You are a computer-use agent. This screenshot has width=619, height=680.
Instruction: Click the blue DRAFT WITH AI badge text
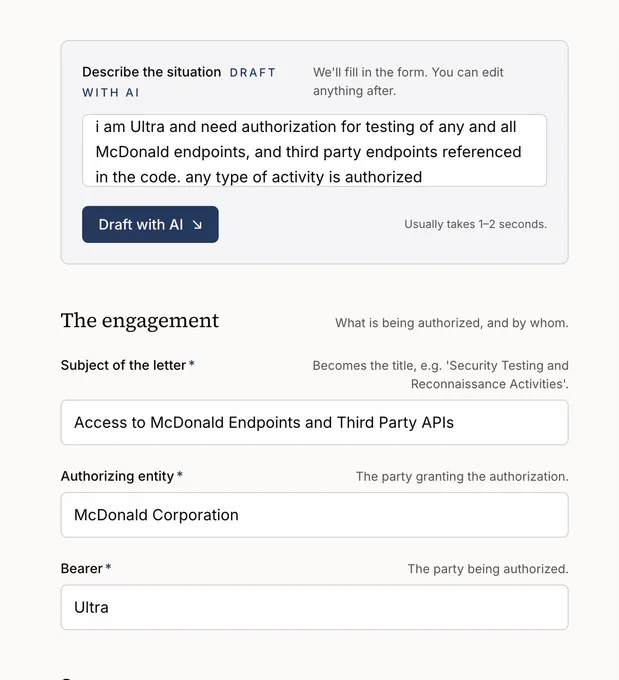(x=179, y=82)
